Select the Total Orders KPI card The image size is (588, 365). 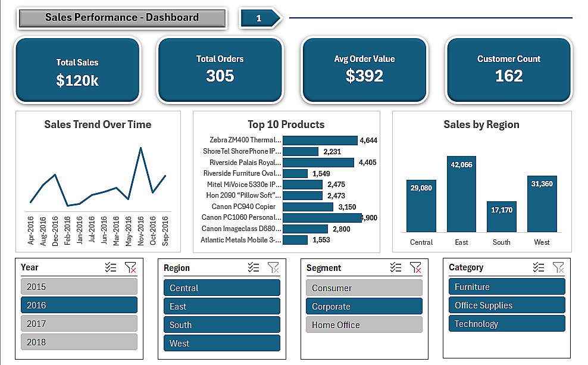[220, 70]
